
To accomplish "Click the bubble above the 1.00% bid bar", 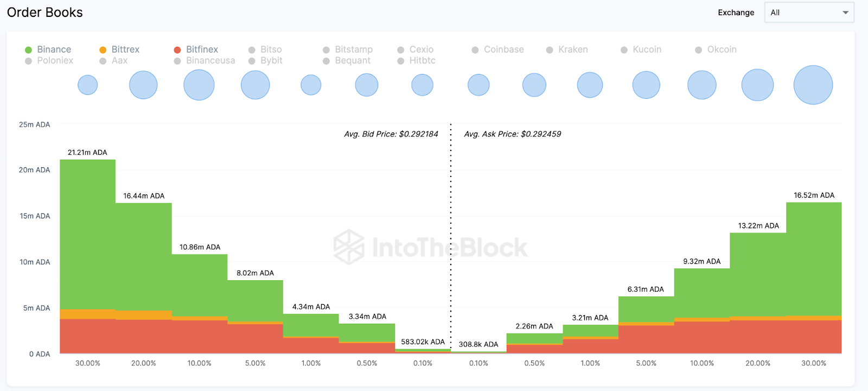I will click(x=311, y=85).
